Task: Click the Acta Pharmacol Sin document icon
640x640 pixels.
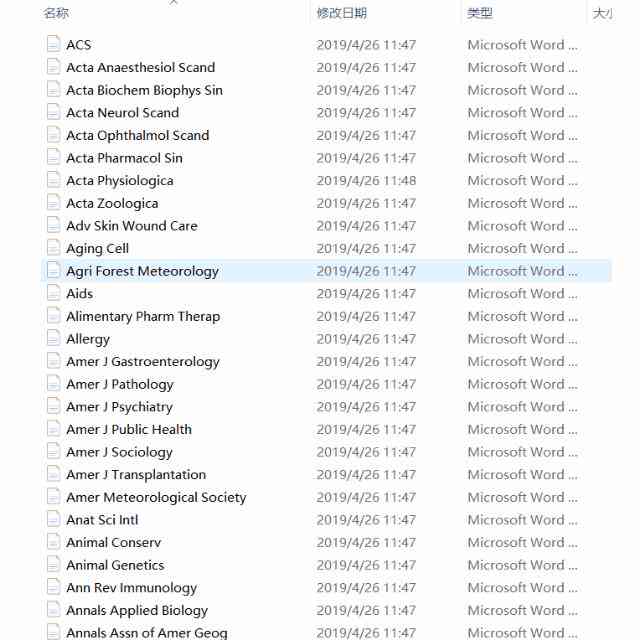Action: [x=53, y=157]
